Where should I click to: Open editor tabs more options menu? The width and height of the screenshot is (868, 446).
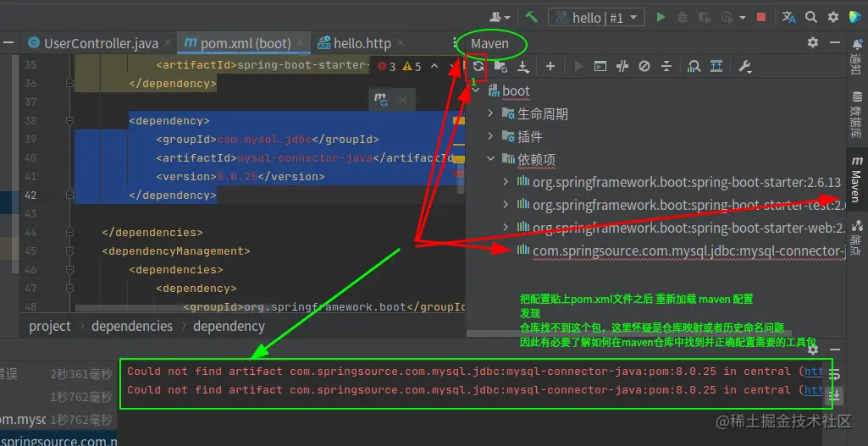pyautogui.click(x=455, y=42)
